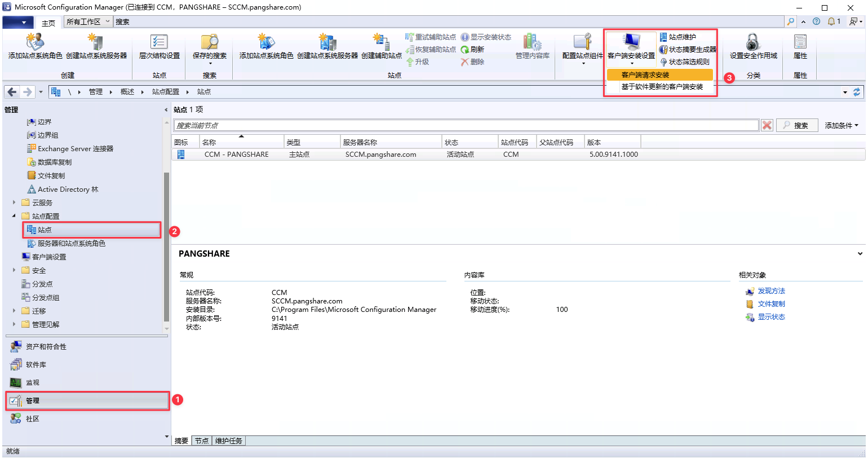Image resolution: width=868 pixels, height=458 pixels.
Task: Open the 添加条件 dropdown
Action: pyautogui.click(x=842, y=125)
